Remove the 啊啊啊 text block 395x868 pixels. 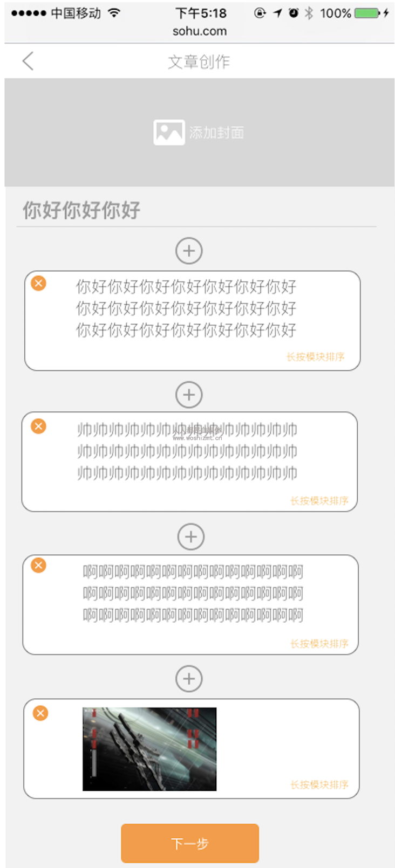pos(38,565)
